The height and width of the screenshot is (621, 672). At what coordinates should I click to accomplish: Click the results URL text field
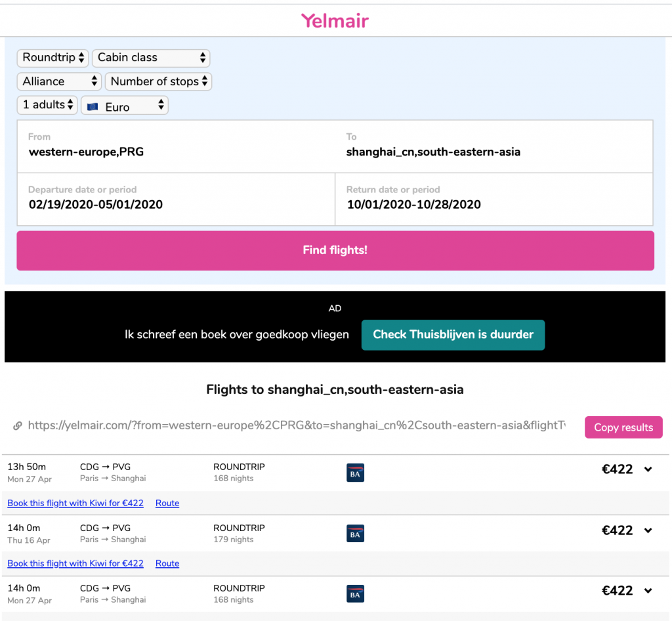pos(297,425)
